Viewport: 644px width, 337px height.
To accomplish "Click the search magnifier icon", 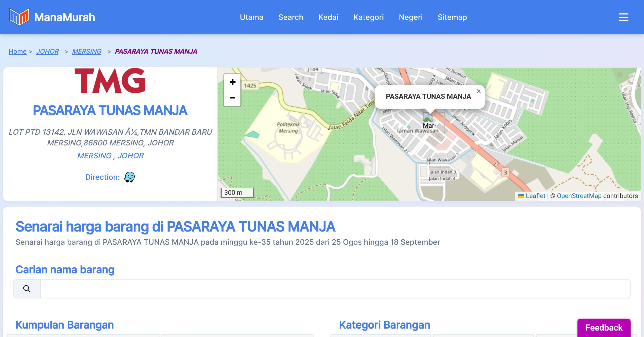I will [27, 289].
